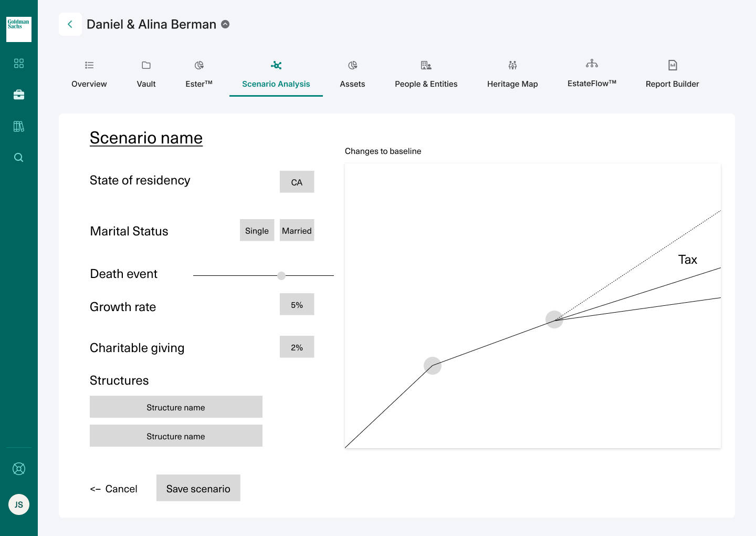This screenshot has height=536, width=756.
Task: Click the search magnifier in sidebar
Action: point(19,158)
